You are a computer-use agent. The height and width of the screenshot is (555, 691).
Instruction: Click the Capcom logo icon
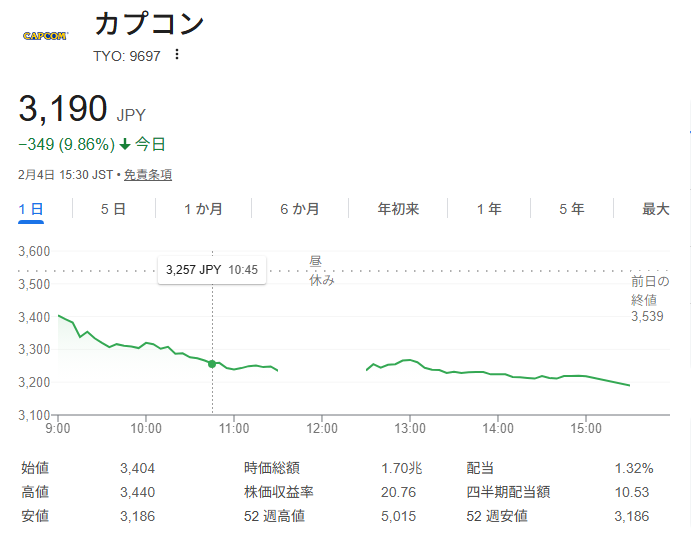coord(45,36)
